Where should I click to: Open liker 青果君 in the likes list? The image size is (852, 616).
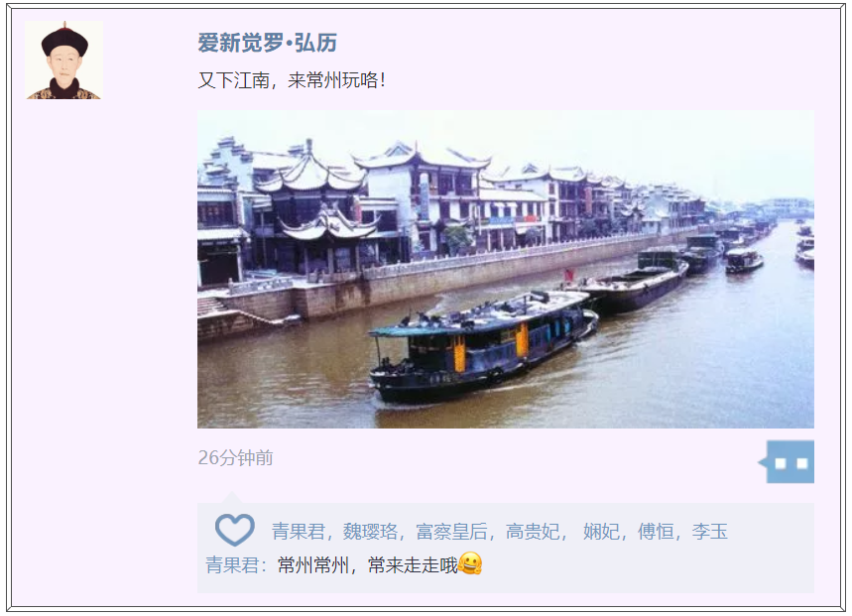(x=298, y=532)
